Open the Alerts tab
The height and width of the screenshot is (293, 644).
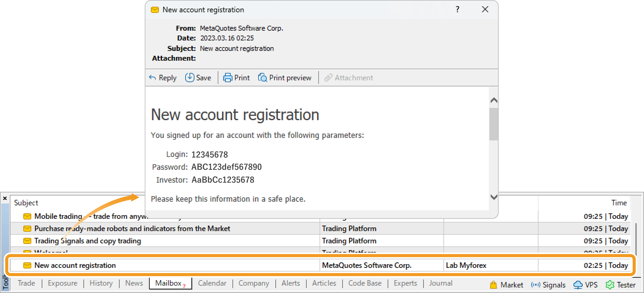pos(291,283)
